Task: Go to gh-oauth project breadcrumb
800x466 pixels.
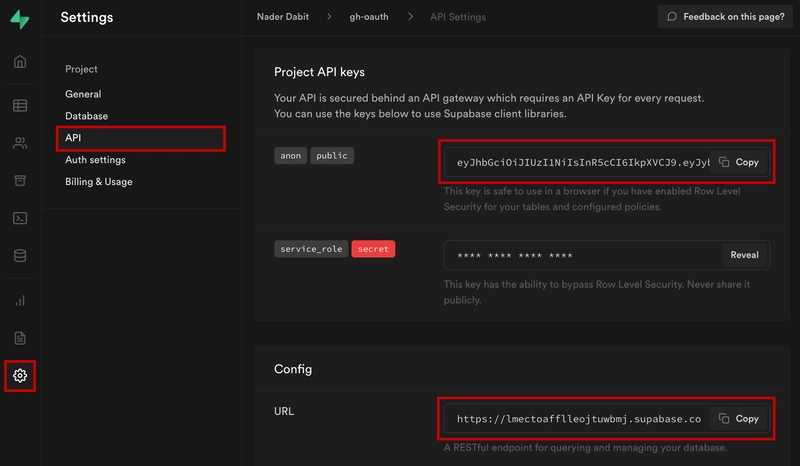Action: 369,17
